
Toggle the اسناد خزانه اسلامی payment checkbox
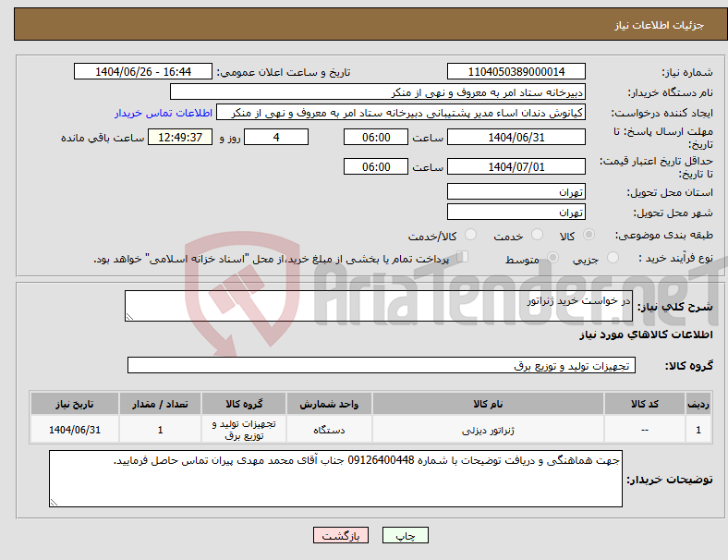click(462, 257)
